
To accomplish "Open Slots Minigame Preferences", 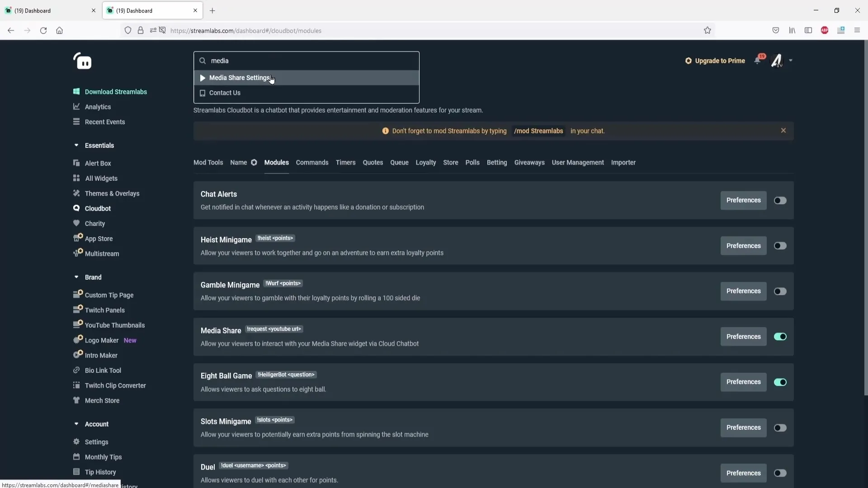I will tap(743, 427).
